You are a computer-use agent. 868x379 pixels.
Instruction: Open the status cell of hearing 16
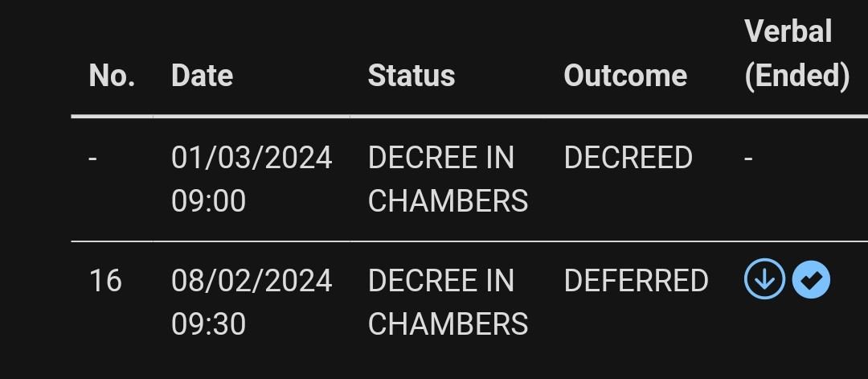pyautogui.click(x=448, y=302)
